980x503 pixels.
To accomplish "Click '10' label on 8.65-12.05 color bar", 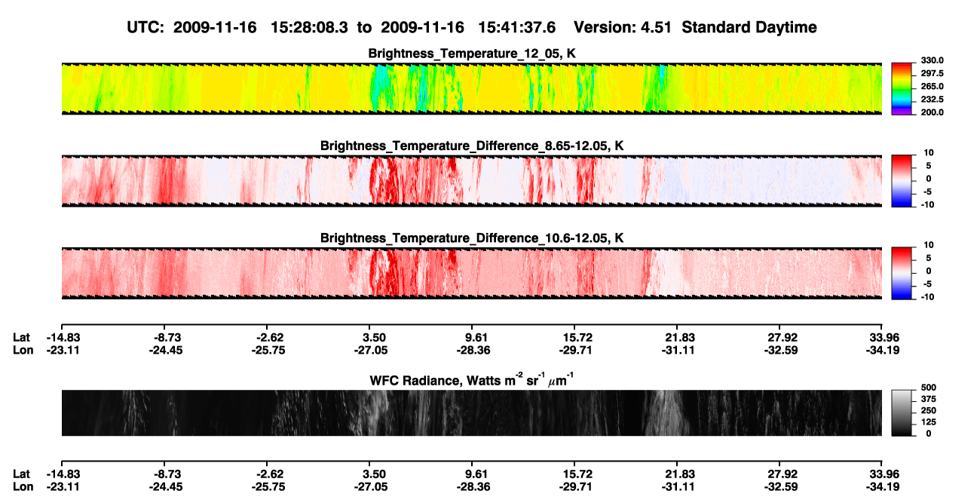I will pos(929,152).
